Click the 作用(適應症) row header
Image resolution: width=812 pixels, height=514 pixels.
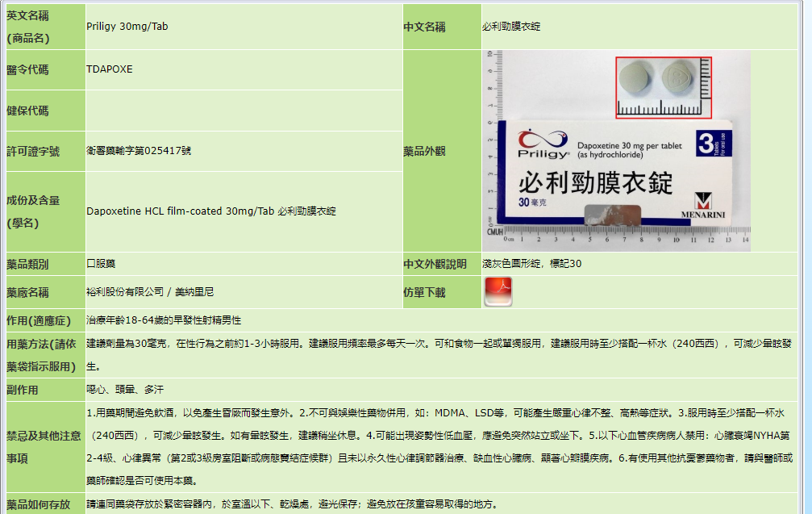pos(38,320)
